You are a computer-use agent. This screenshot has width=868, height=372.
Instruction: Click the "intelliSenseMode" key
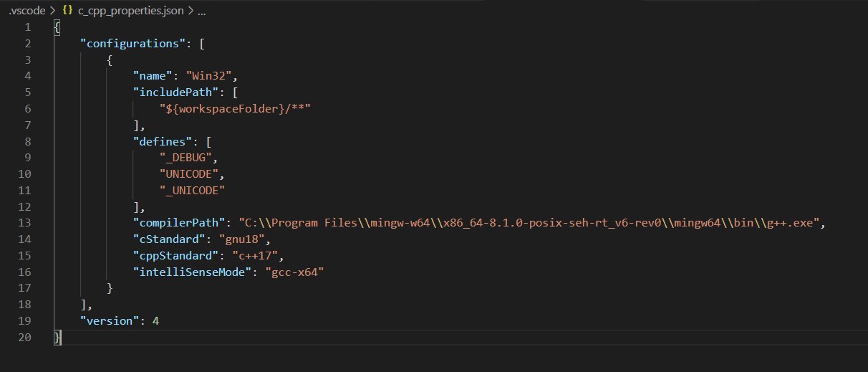(x=193, y=272)
